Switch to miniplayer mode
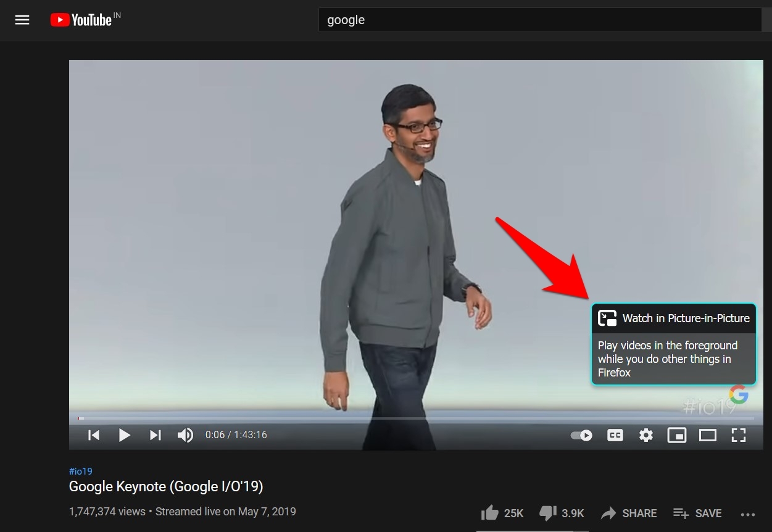 click(x=676, y=435)
